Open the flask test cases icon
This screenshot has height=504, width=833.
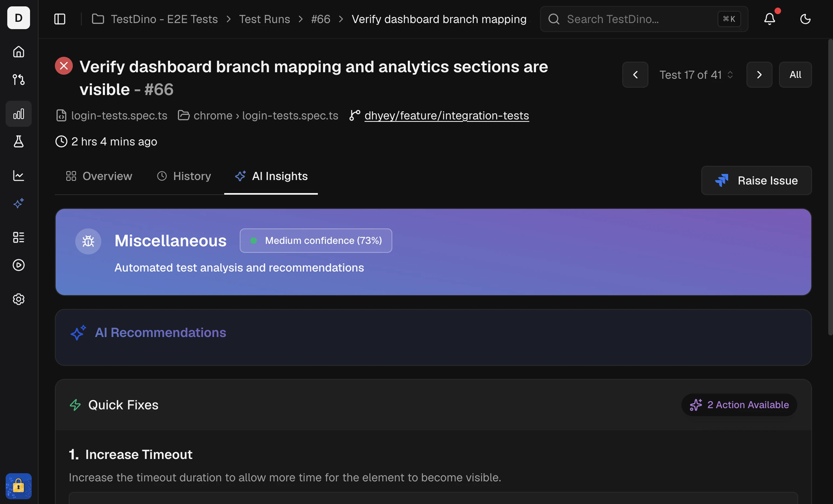[x=19, y=141]
